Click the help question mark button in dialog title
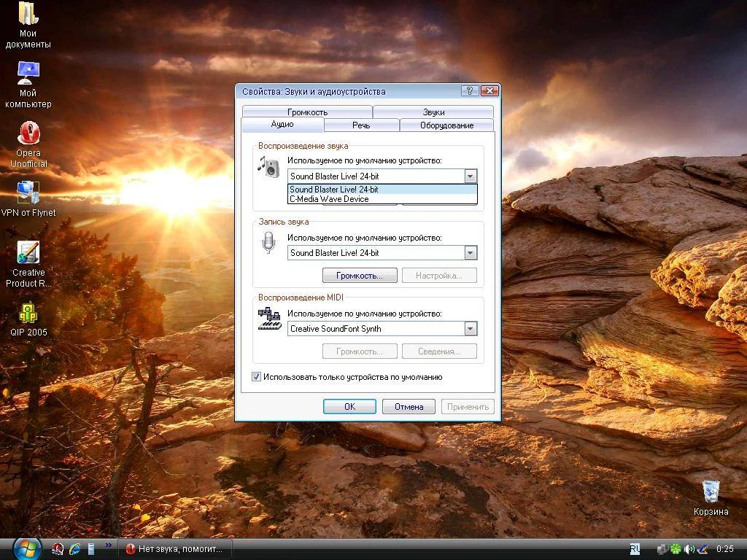This screenshot has width=747, height=560. [x=470, y=90]
